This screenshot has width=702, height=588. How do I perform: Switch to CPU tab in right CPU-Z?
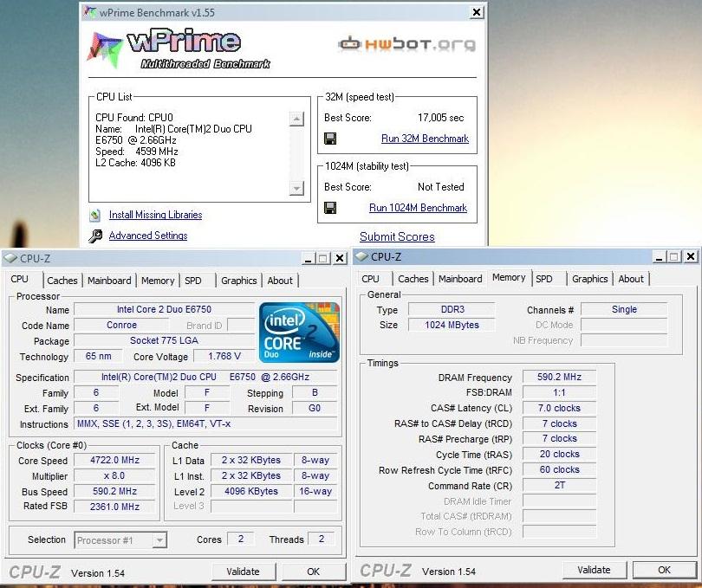coord(370,279)
